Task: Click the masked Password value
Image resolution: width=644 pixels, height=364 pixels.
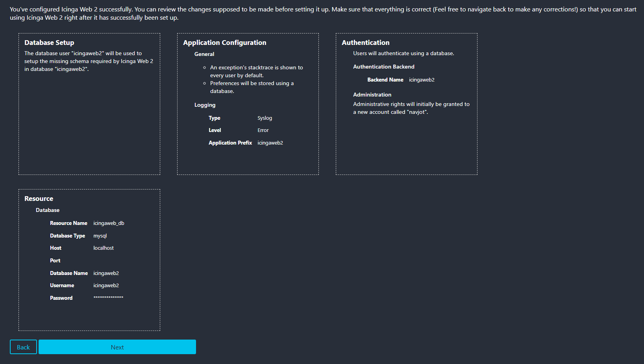Action: tap(108, 298)
